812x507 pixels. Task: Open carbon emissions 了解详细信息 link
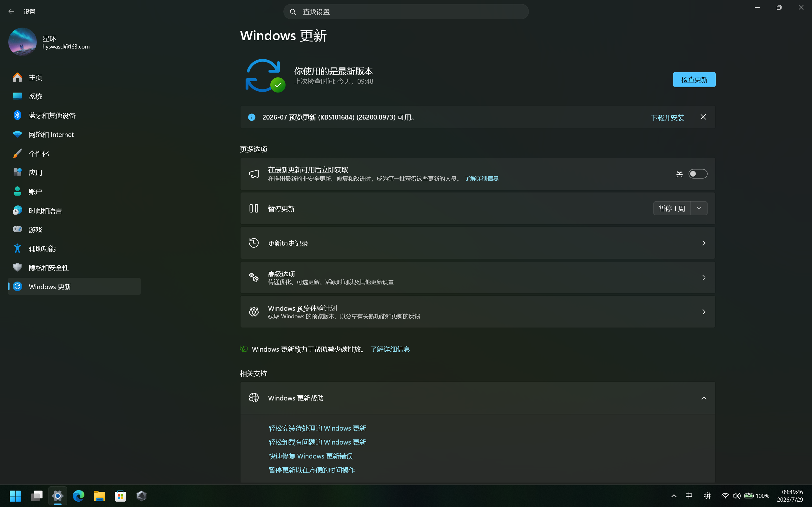pos(390,349)
